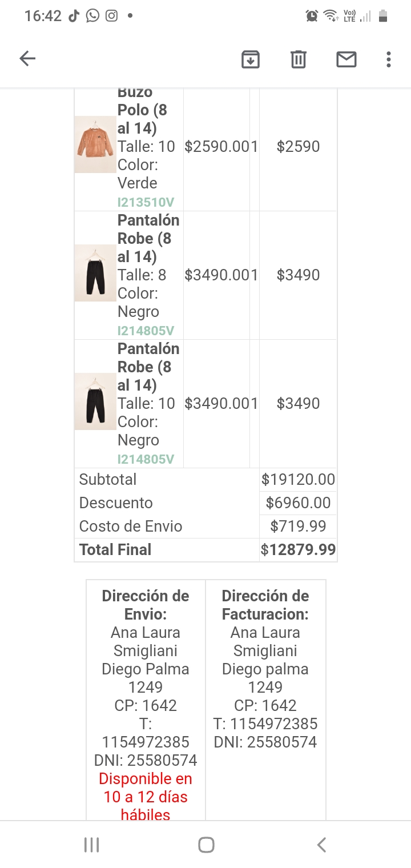Open the three-dot overflow menu
The width and height of the screenshot is (411, 868).
[389, 59]
